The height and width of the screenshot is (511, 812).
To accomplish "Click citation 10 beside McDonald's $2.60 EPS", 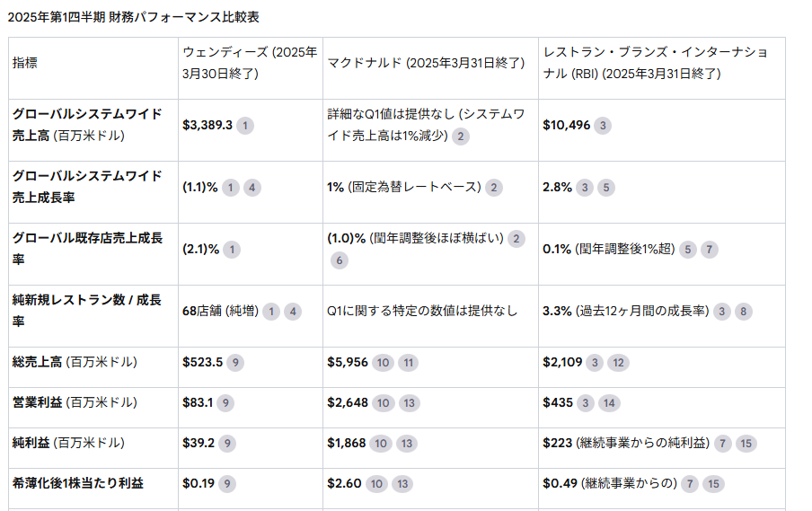I will coord(376,484).
